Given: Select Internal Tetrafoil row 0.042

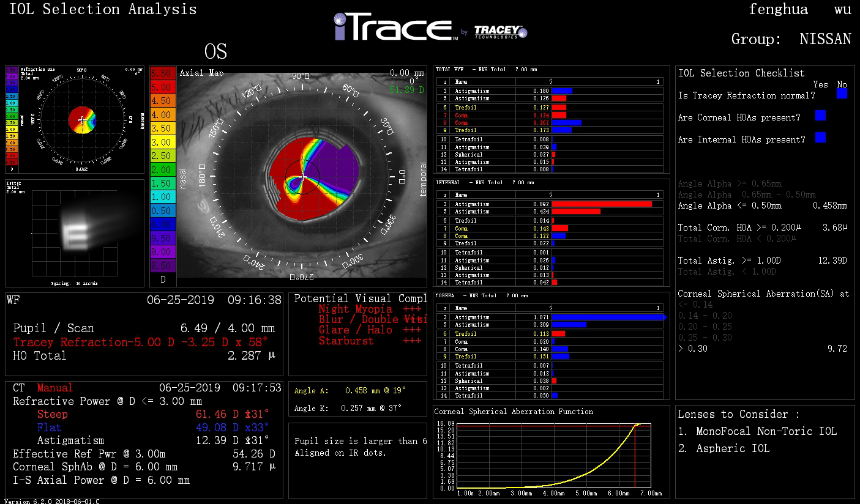Looking at the screenshot, I should point(549,283).
